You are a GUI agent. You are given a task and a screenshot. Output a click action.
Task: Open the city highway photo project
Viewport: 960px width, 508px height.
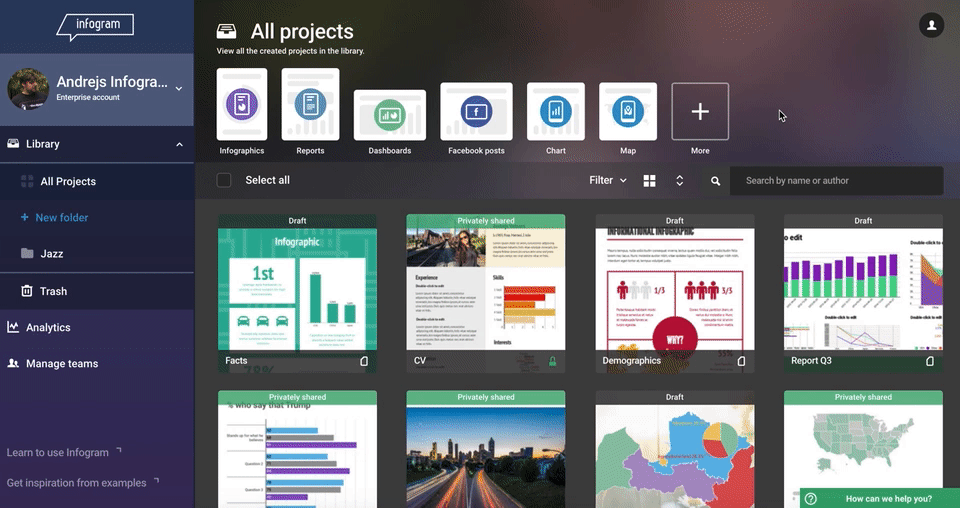[486, 449]
